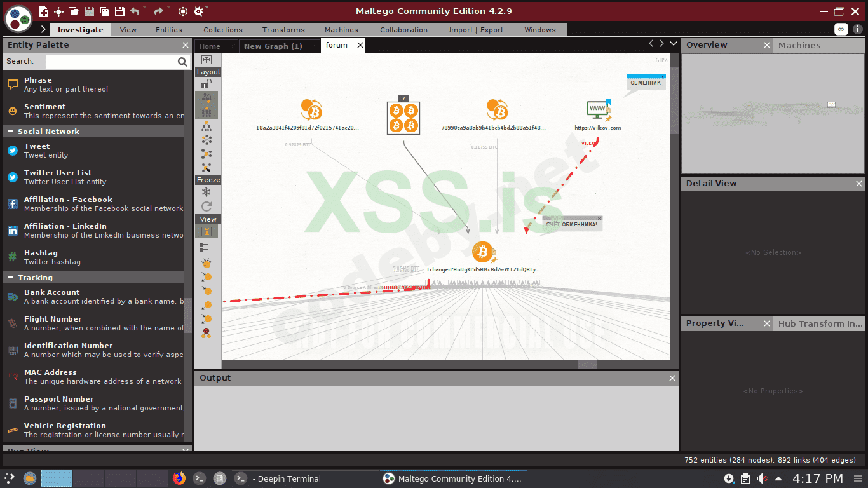Viewport: 868px width, 488px height.
Task: Close the Output panel
Action: coord(672,378)
